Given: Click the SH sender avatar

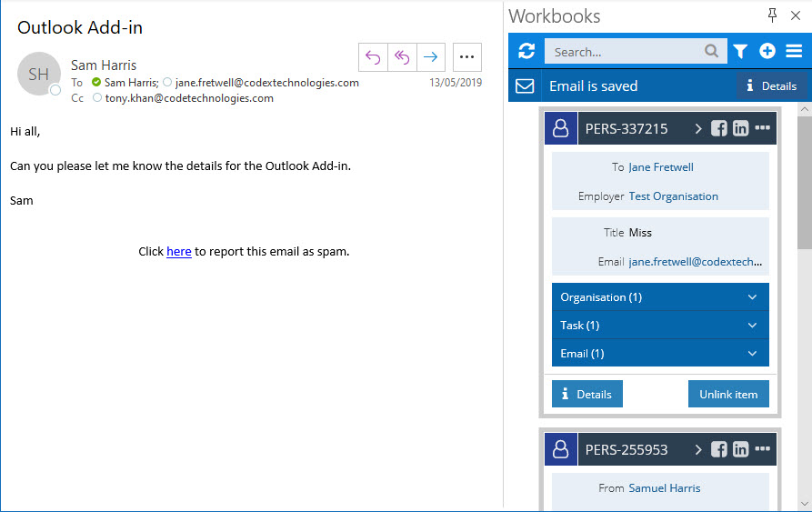Looking at the screenshot, I should 39,74.
